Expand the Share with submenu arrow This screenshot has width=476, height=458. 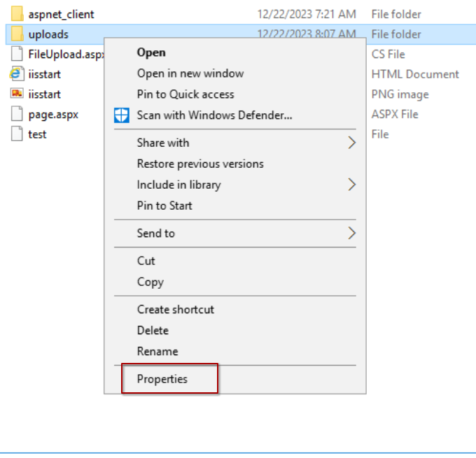(351, 143)
